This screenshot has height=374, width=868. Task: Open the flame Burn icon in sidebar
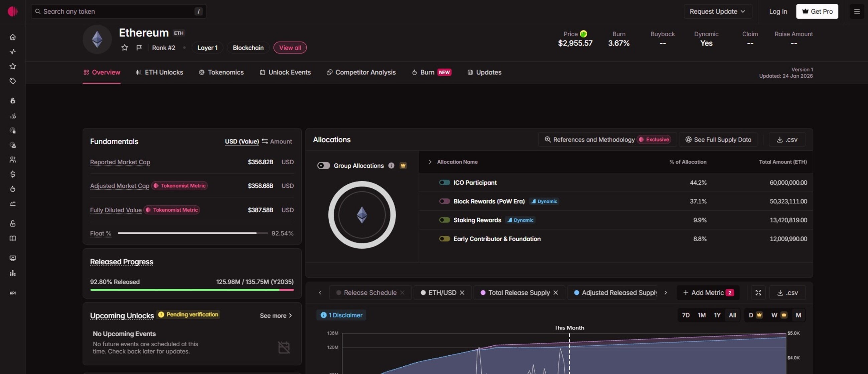click(13, 189)
